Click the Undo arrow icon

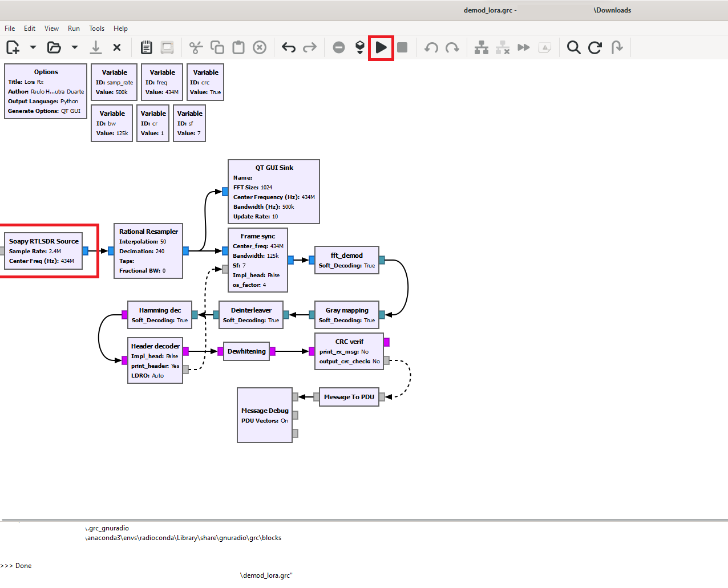pyautogui.click(x=289, y=47)
